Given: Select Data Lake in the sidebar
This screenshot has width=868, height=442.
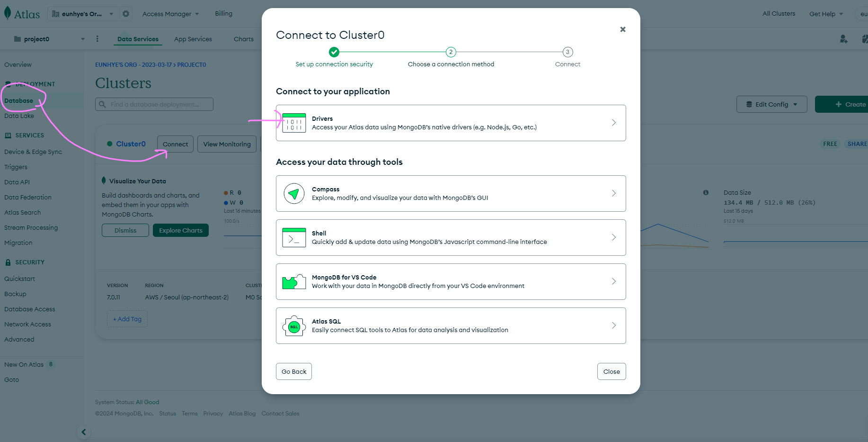Looking at the screenshot, I should point(19,116).
